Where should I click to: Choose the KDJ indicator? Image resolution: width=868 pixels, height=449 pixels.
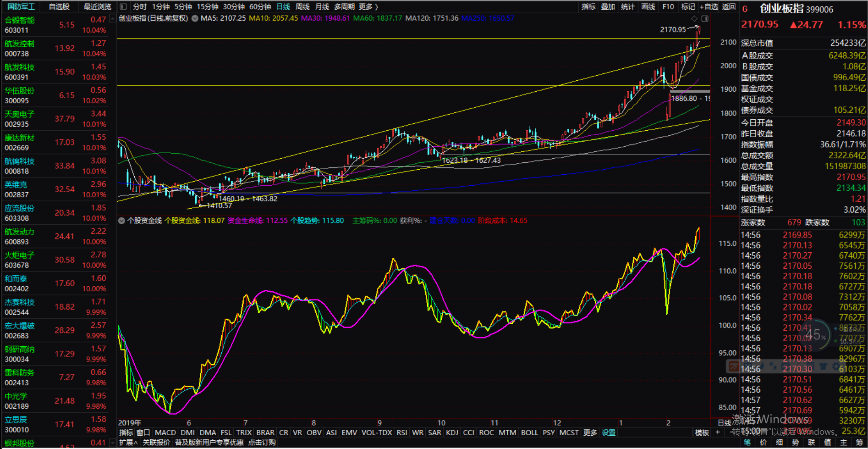click(x=452, y=432)
